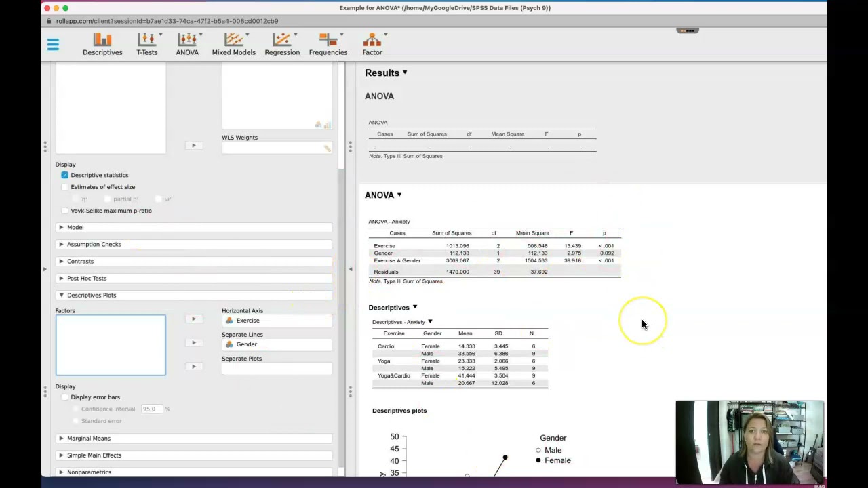This screenshot has height=488, width=868.
Task: Uncheck the Descriptive statistics checkbox
Action: pyautogui.click(x=65, y=175)
